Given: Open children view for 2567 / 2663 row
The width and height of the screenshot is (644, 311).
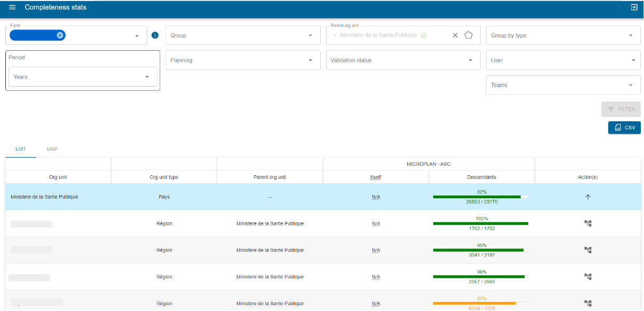Looking at the screenshot, I should pos(588,277).
